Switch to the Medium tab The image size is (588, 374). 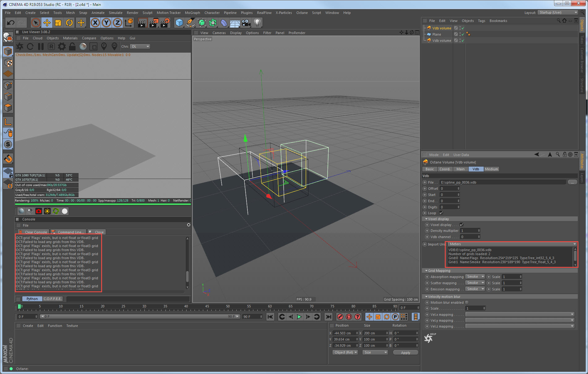491,169
